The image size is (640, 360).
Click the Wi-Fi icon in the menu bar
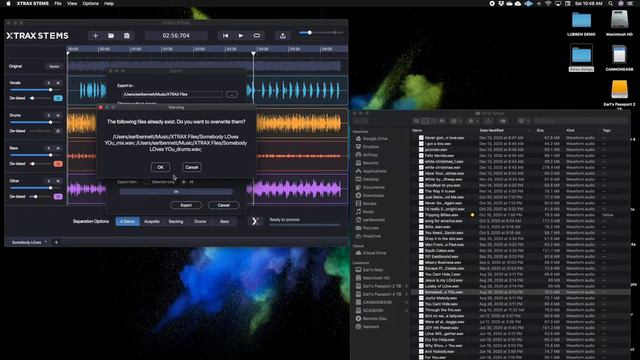pos(548,3)
